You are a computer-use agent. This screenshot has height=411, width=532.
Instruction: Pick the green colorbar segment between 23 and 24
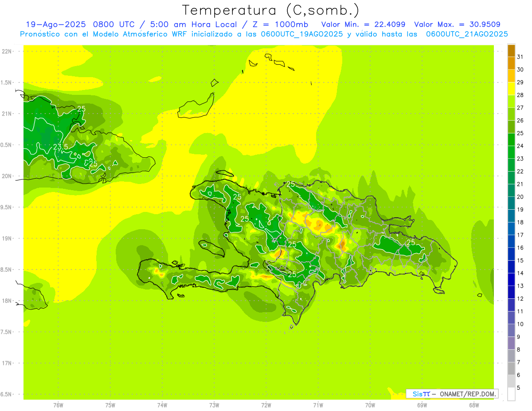pyautogui.click(x=511, y=152)
